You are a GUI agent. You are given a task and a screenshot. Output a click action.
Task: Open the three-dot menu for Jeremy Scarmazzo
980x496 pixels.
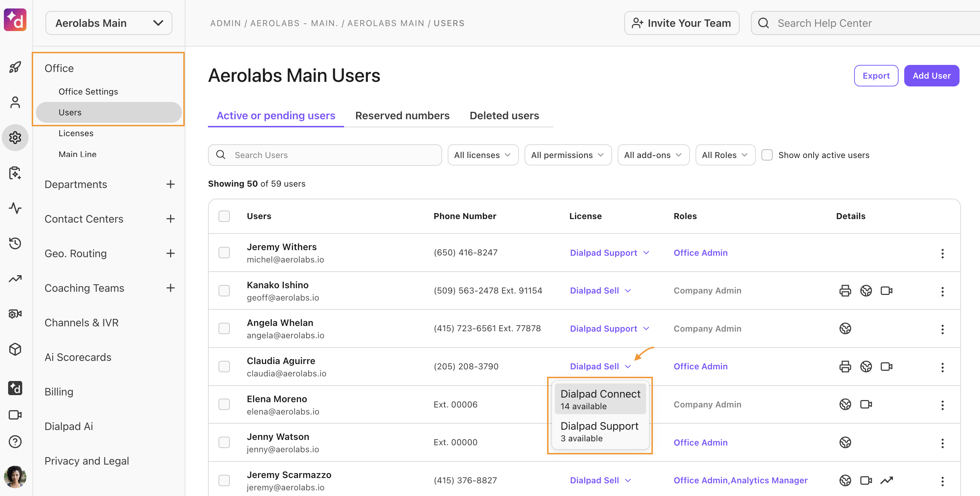[x=942, y=481]
